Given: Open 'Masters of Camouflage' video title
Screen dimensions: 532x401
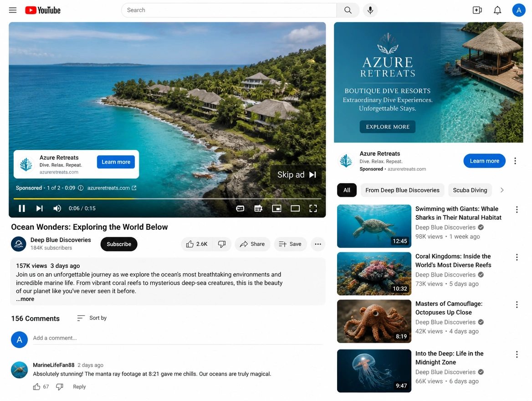Looking at the screenshot, I should (449, 308).
